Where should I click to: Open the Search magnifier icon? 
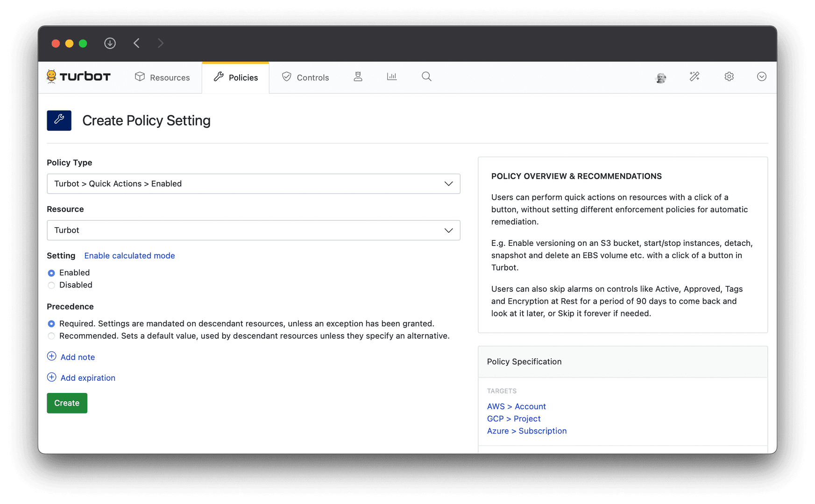point(426,77)
